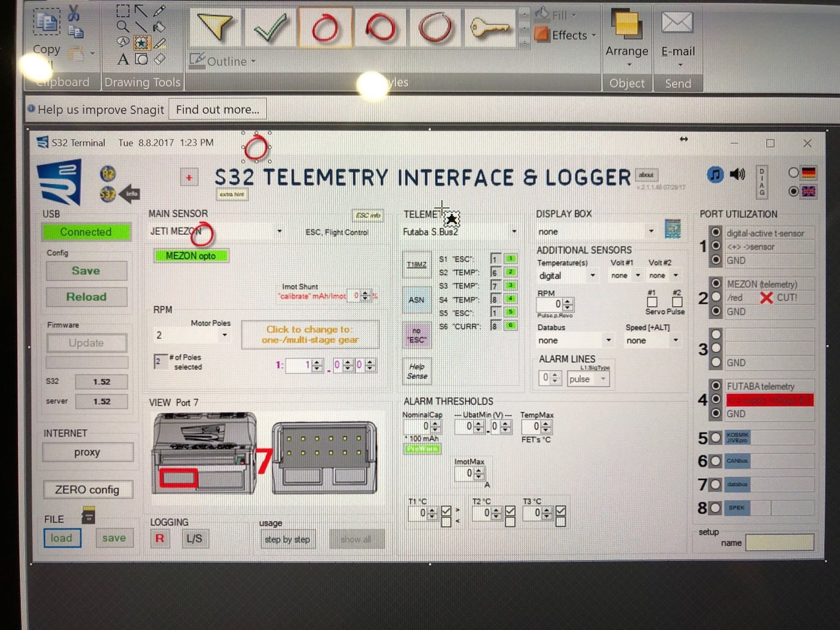The height and width of the screenshot is (630, 840).
Task: Click the red plus button near title
Action: 189,178
